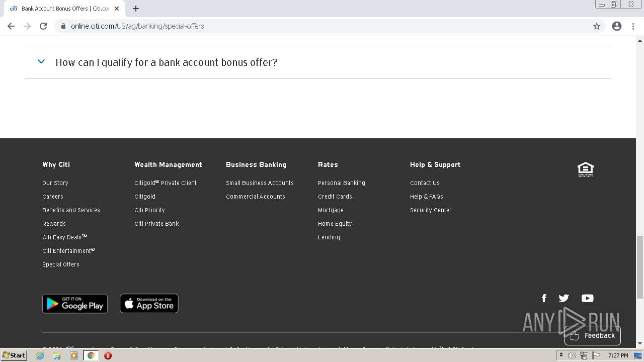The image size is (644, 362).
Task: Go forward with the browser arrow
Action: (27, 26)
